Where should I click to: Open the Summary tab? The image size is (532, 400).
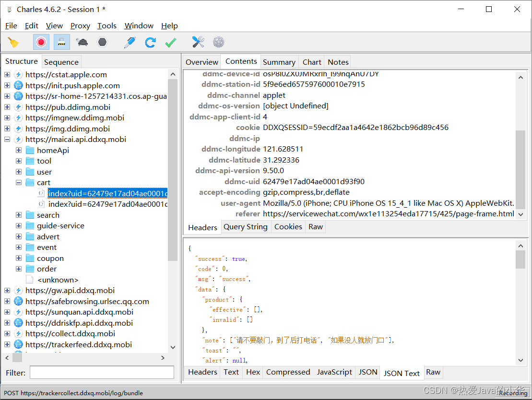279,62
